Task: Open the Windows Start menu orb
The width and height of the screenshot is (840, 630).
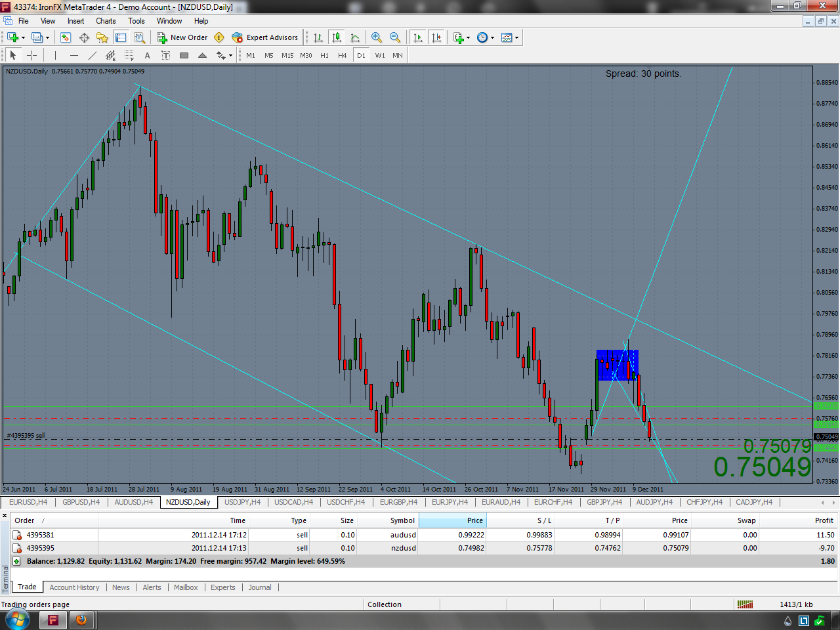Action: (x=17, y=619)
